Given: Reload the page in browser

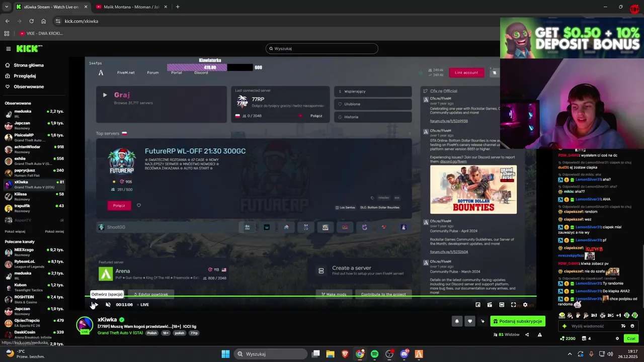Looking at the screenshot, I should click(31, 21).
